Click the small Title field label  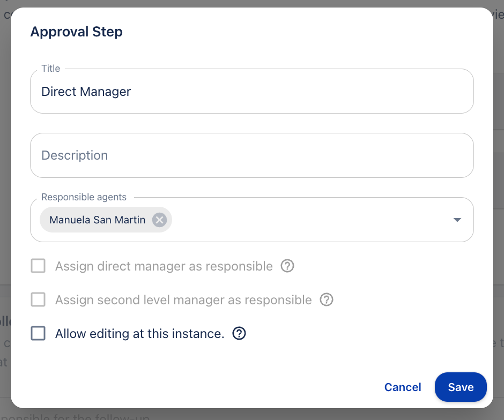[51, 69]
